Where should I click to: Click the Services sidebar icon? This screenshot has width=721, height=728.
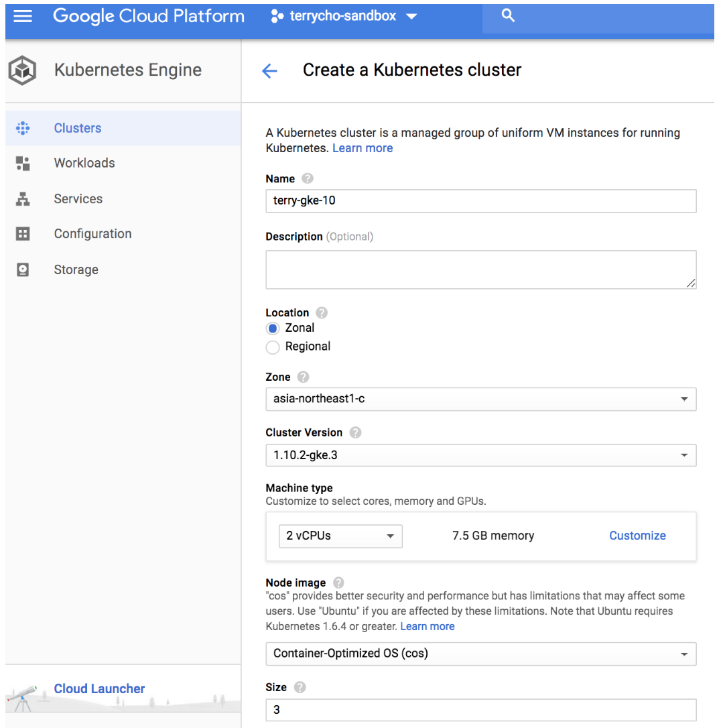pos(22,198)
